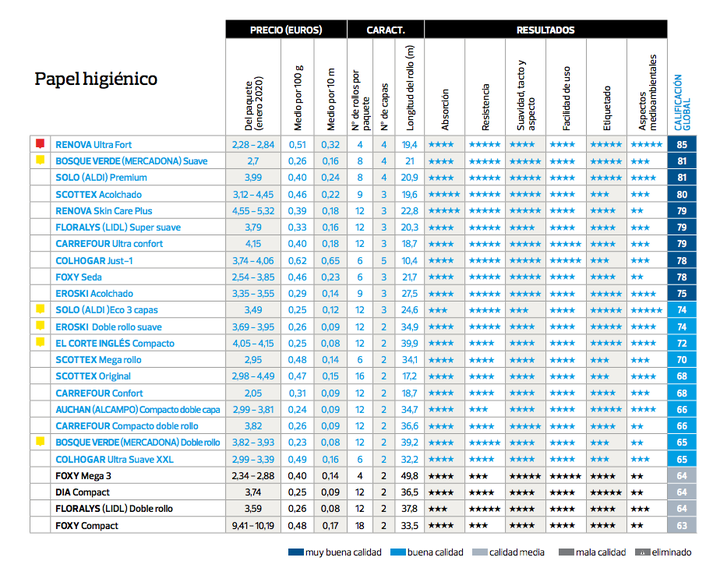Select the CARACT. header
This screenshot has width=720, height=568.
coord(386,29)
